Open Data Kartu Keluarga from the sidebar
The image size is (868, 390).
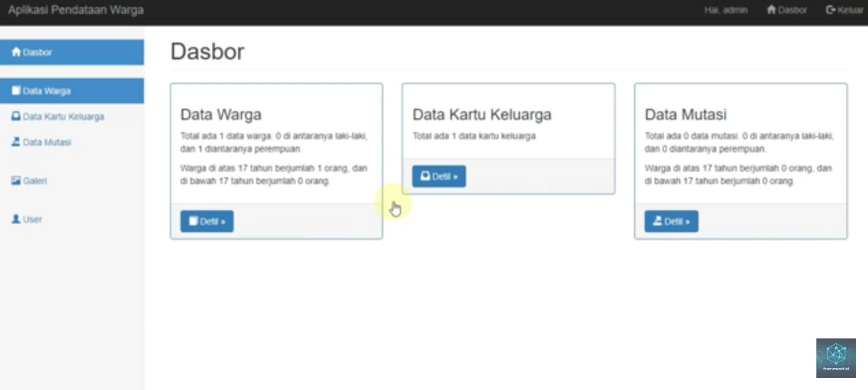click(x=62, y=116)
